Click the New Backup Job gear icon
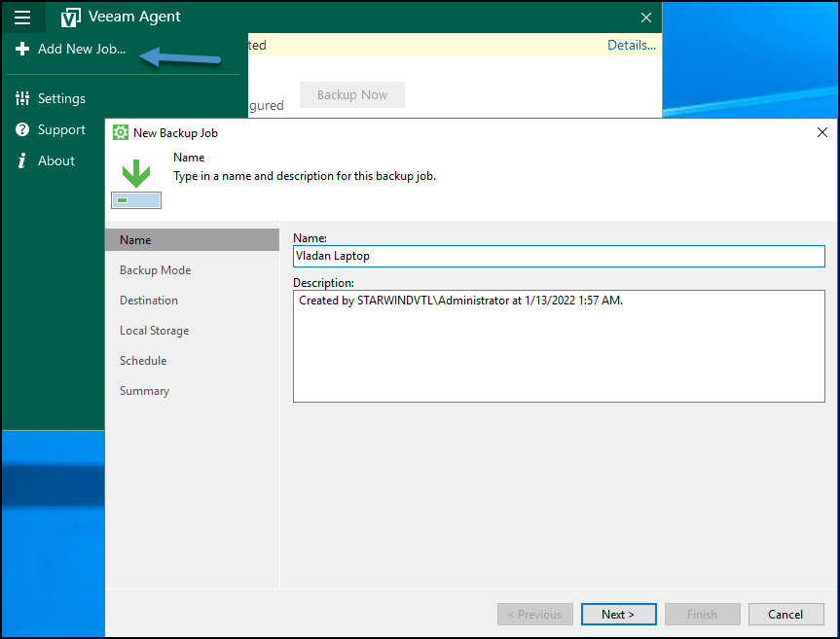This screenshot has width=840, height=639. [121, 132]
